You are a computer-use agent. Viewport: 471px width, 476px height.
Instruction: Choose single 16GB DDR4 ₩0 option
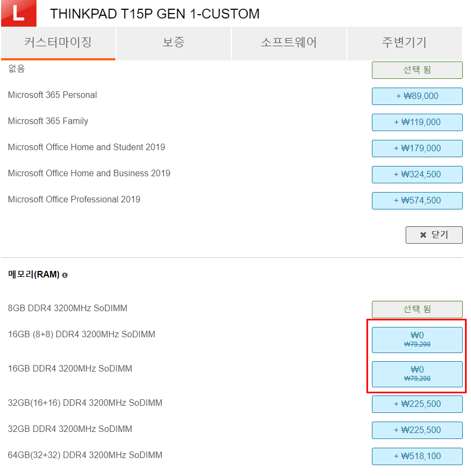coord(417,374)
